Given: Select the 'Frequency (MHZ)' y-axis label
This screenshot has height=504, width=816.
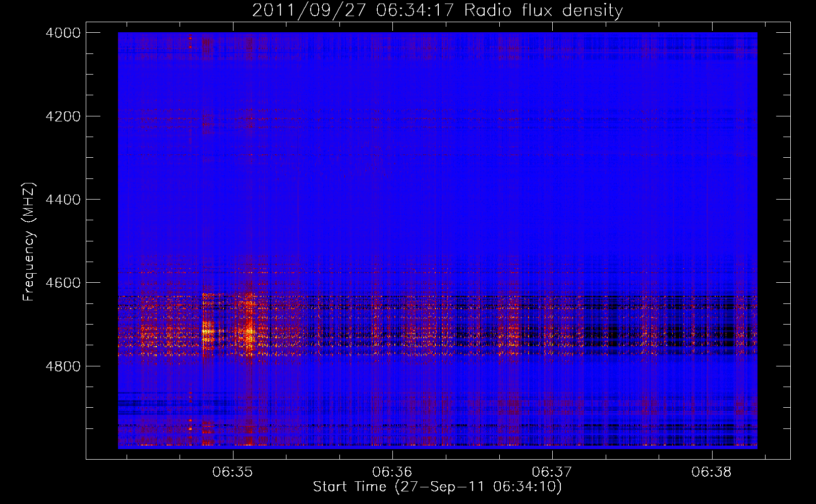Looking at the screenshot, I should pos(28,242).
